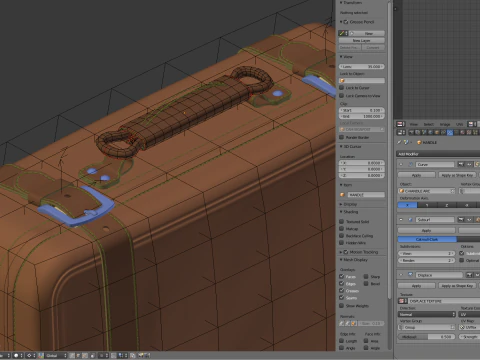Enable Show Weights checkbox

click(341, 306)
